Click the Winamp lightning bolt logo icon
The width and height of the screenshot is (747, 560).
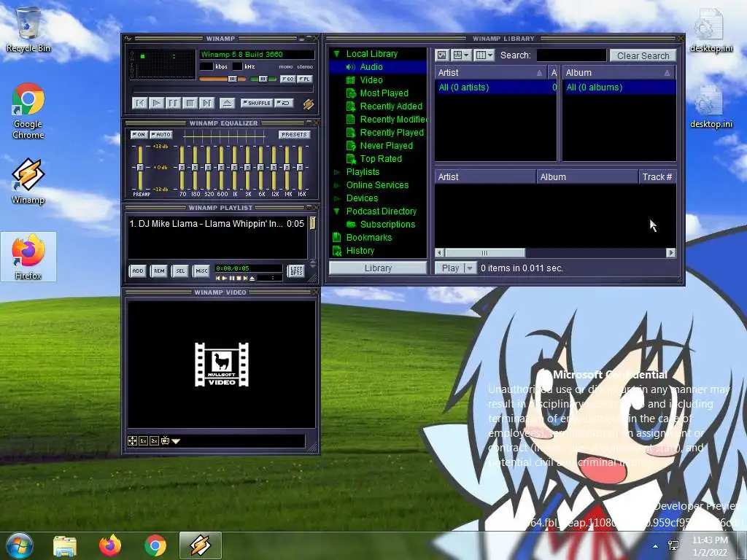tap(309, 104)
